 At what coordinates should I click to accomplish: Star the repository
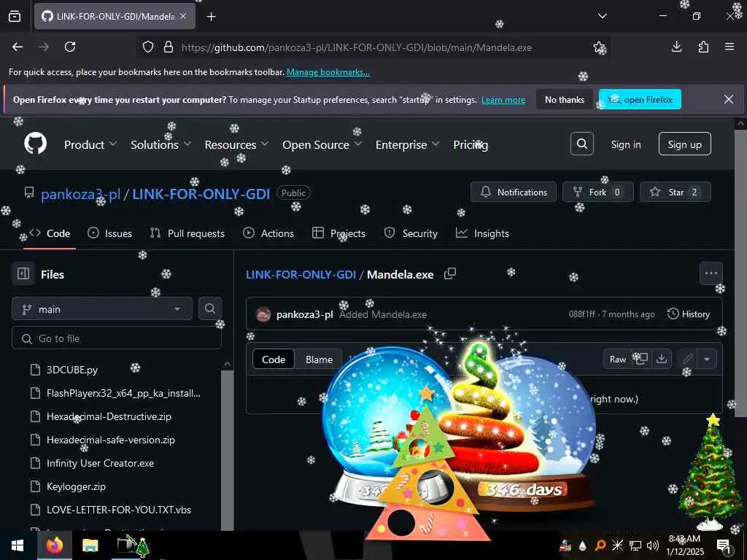tap(675, 192)
